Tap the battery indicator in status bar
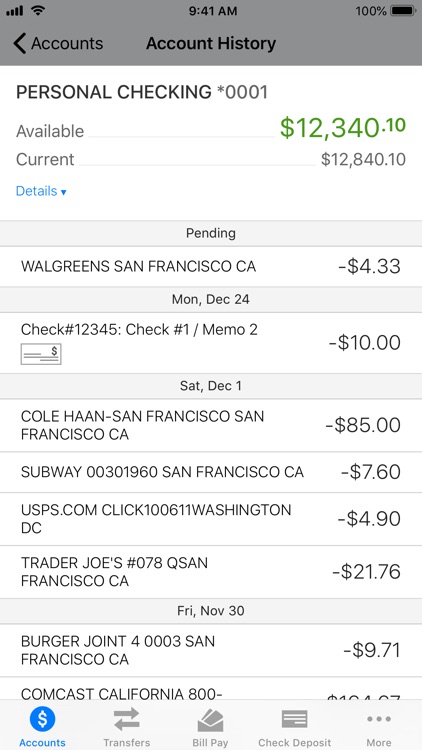422x750 pixels. pos(403,11)
